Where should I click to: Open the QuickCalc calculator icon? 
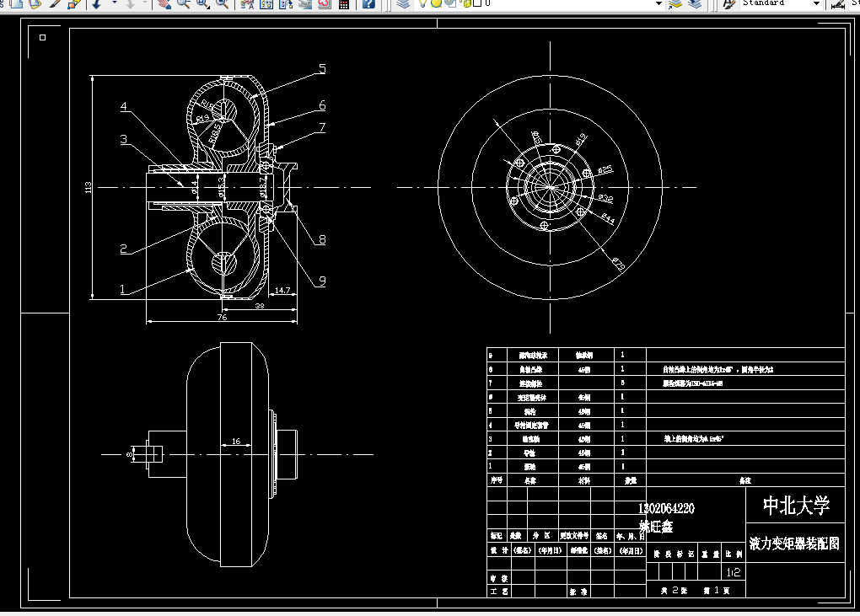(x=344, y=4)
